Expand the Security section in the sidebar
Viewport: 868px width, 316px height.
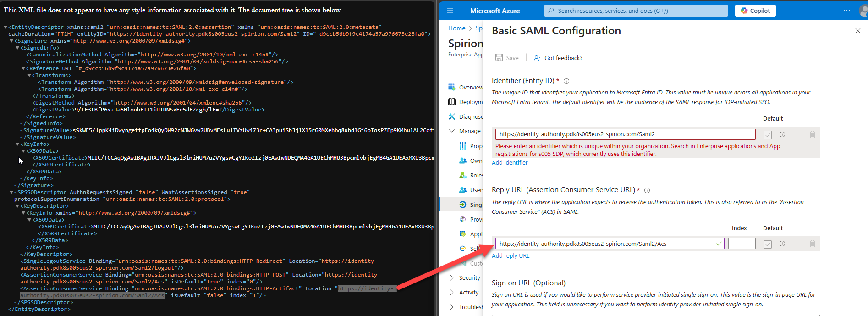[x=452, y=278]
